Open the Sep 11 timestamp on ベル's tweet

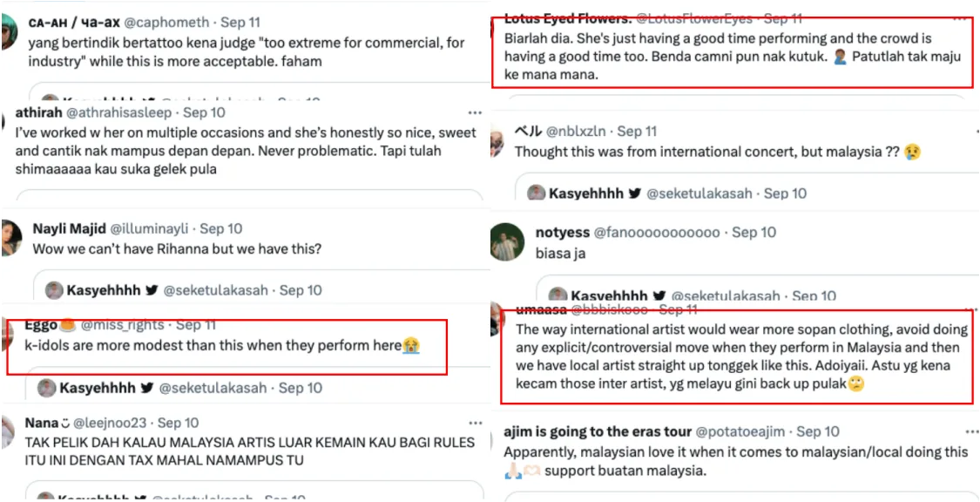coord(637,132)
